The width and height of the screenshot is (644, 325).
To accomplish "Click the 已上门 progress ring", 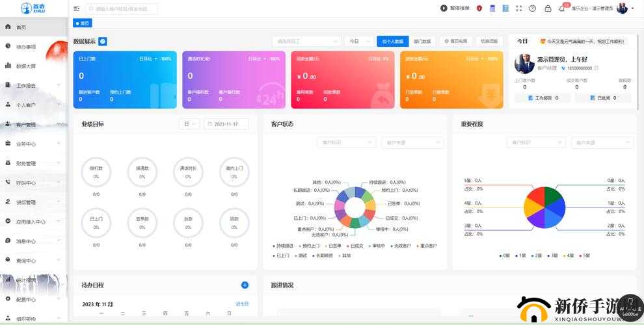I will 96,223.
